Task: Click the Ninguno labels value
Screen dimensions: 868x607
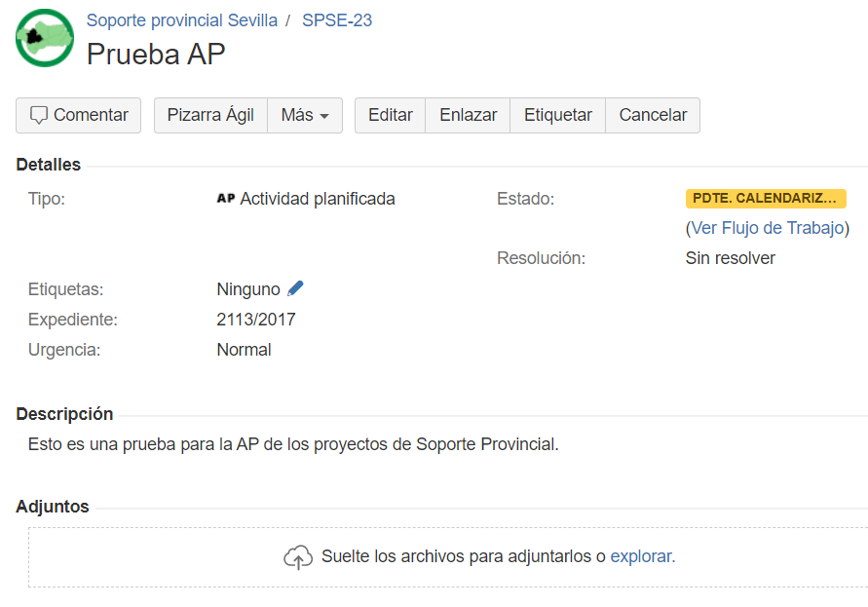Action: click(x=248, y=289)
